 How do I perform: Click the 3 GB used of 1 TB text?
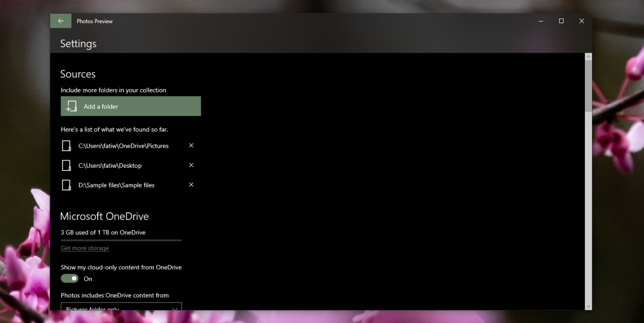tap(103, 232)
